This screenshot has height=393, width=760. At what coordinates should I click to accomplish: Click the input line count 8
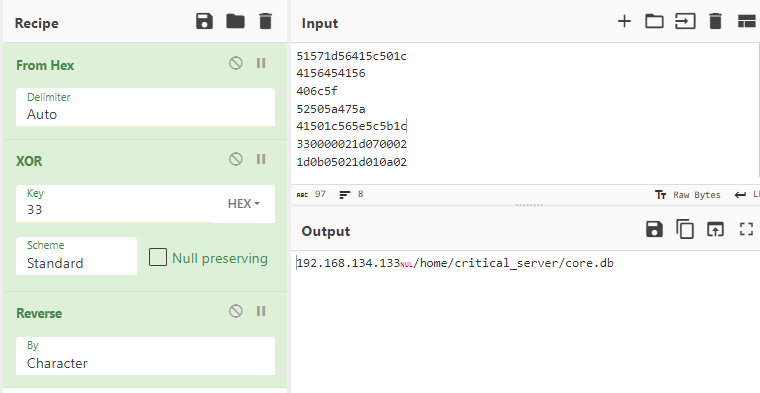click(x=351, y=194)
